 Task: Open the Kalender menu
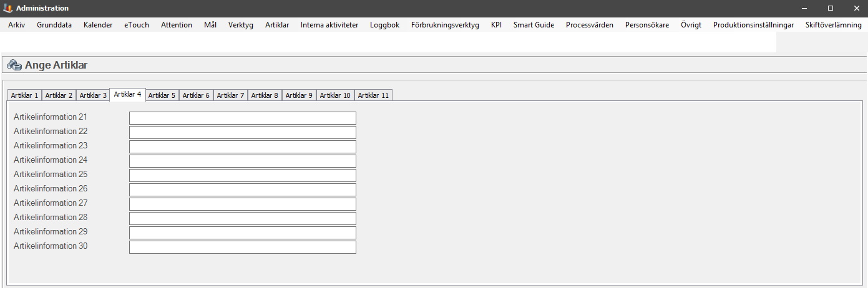pyautogui.click(x=98, y=25)
